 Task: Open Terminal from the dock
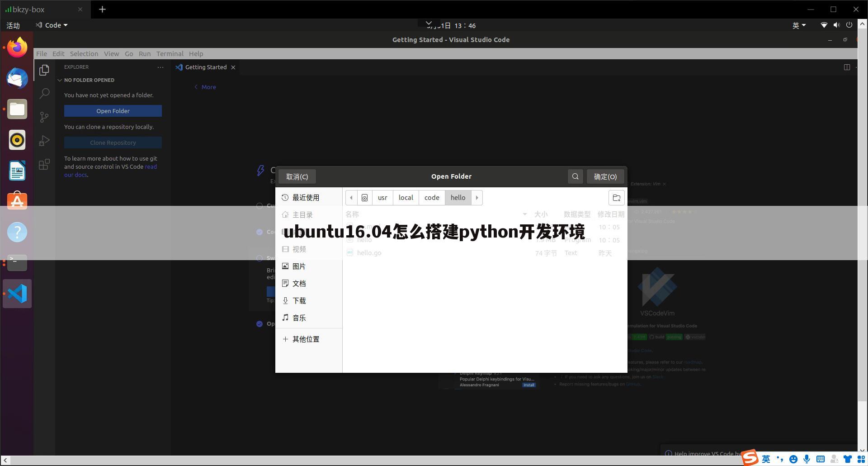[x=17, y=263]
